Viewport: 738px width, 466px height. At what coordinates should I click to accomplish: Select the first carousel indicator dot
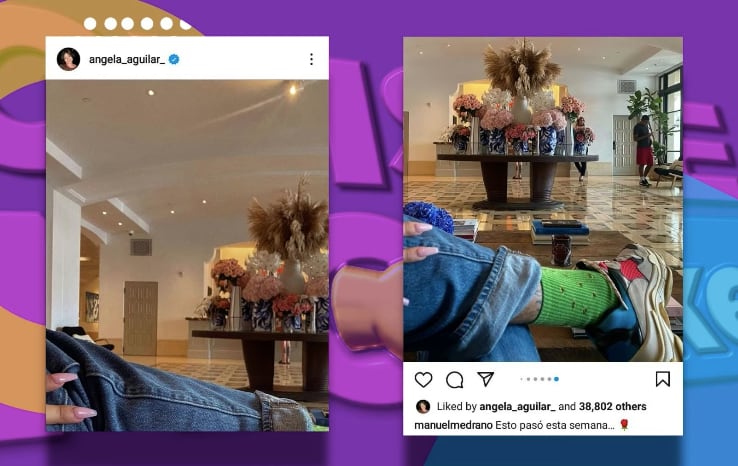click(x=521, y=379)
